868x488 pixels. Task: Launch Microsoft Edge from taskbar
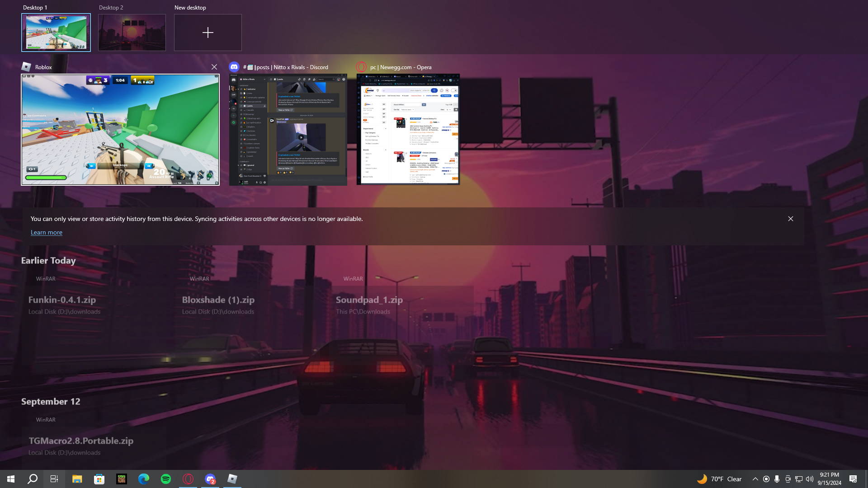pyautogui.click(x=144, y=479)
